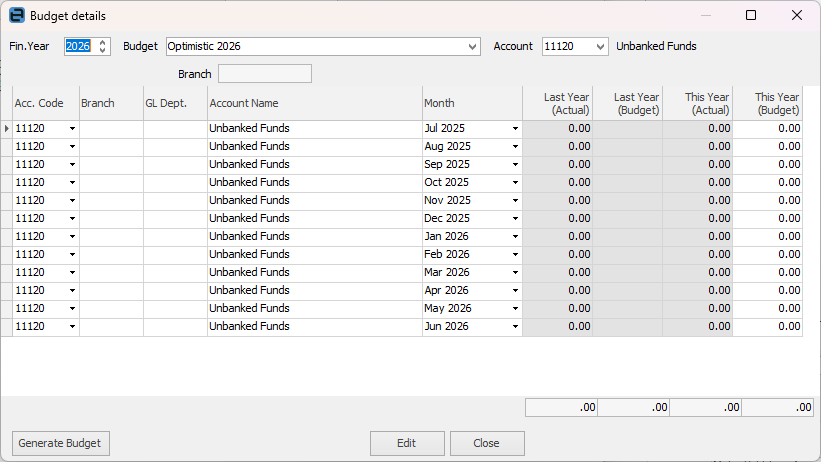Click the Branch input field
821x462 pixels.
coord(265,74)
